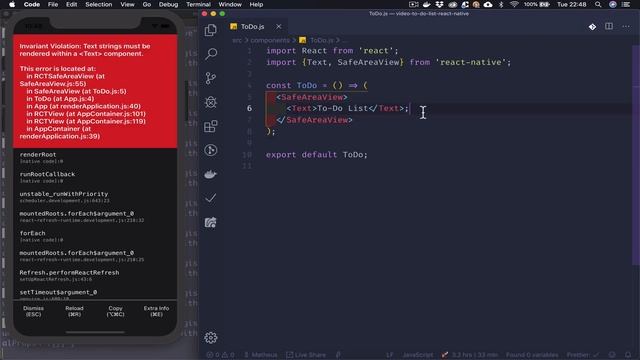The image size is (640, 360).
Task: Open the Dropbox menu bar icon
Action: 439,4
